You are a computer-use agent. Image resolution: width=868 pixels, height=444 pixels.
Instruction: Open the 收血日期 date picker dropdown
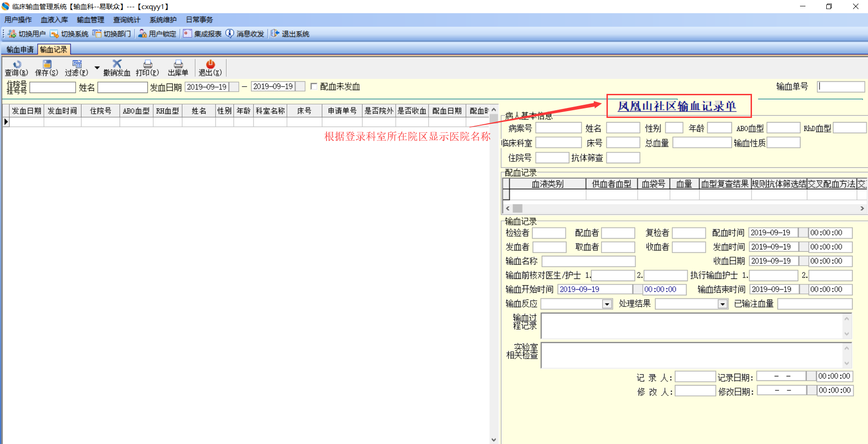(x=803, y=261)
